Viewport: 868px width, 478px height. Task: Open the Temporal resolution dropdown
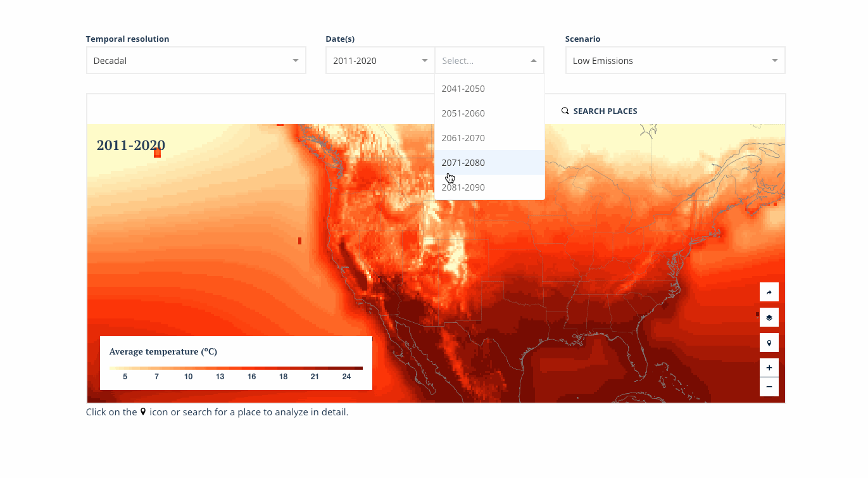coord(196,60)
